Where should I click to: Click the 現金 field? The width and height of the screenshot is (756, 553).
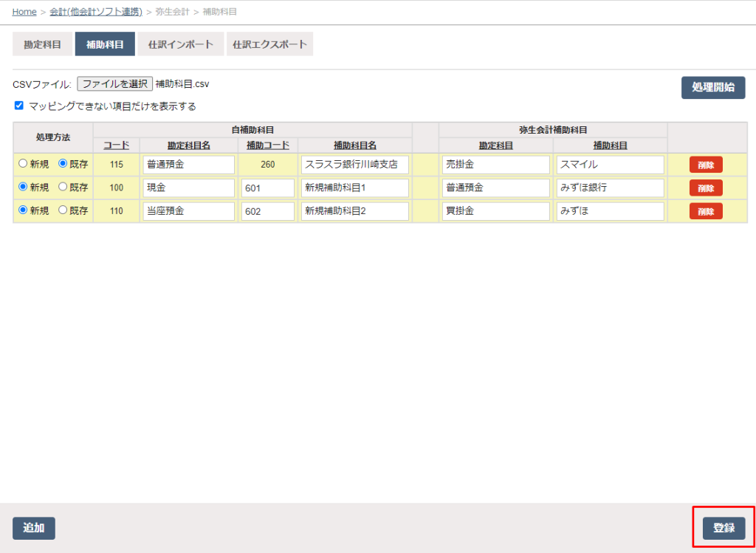(x=188, y=188)
